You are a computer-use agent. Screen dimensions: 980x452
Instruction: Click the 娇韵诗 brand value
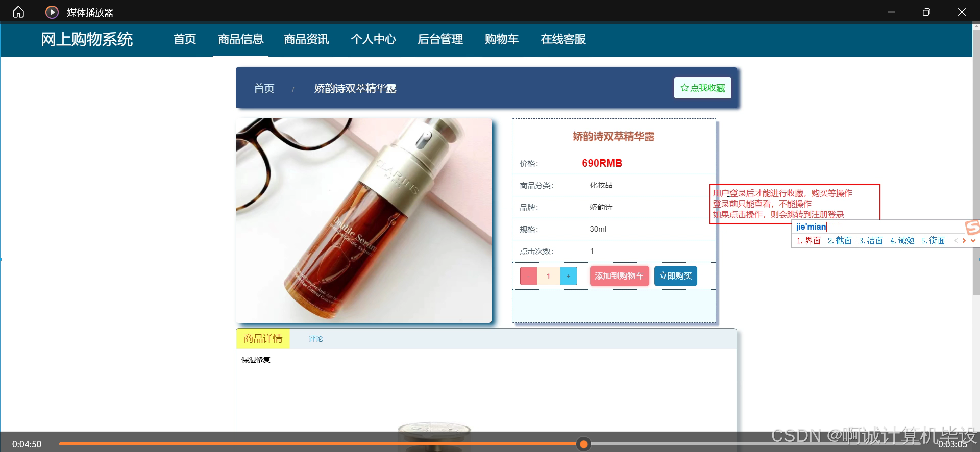coord(601,207)
